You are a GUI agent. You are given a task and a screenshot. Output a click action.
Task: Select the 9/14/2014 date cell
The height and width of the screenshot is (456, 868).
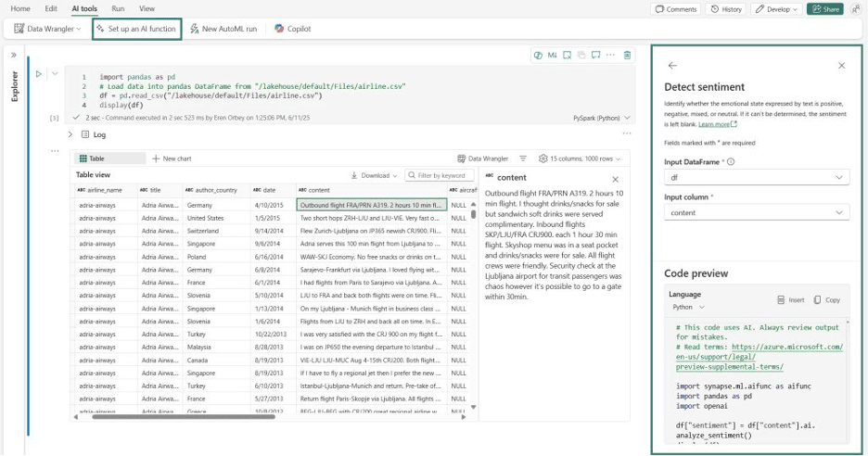(x=273, y=231)
